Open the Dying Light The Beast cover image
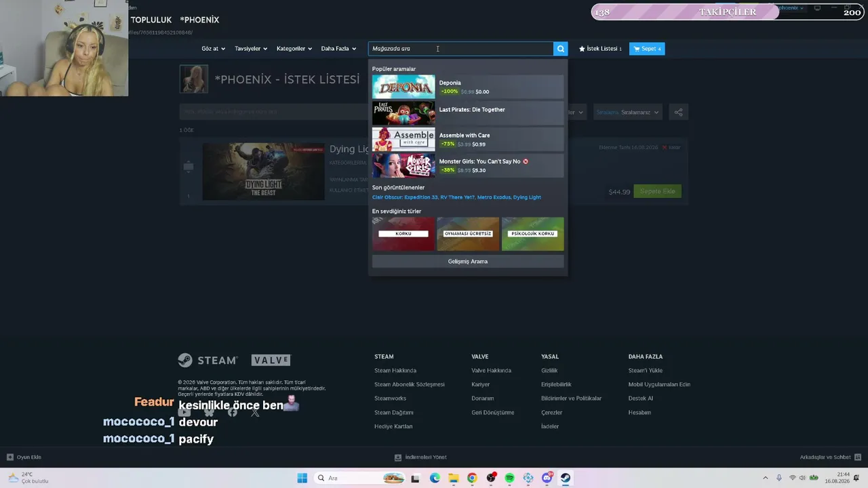Screen dimensions: 868x488 click(x=264, y=171)
